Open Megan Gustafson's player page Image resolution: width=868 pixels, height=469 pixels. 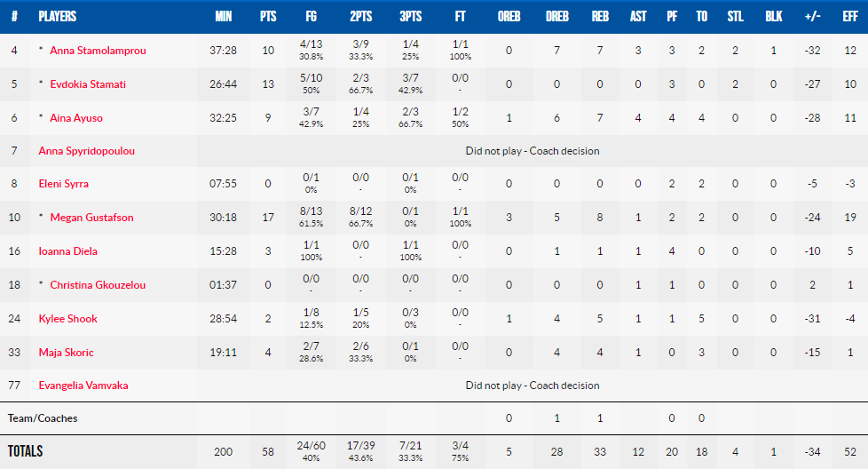click(x=92, y=217)
